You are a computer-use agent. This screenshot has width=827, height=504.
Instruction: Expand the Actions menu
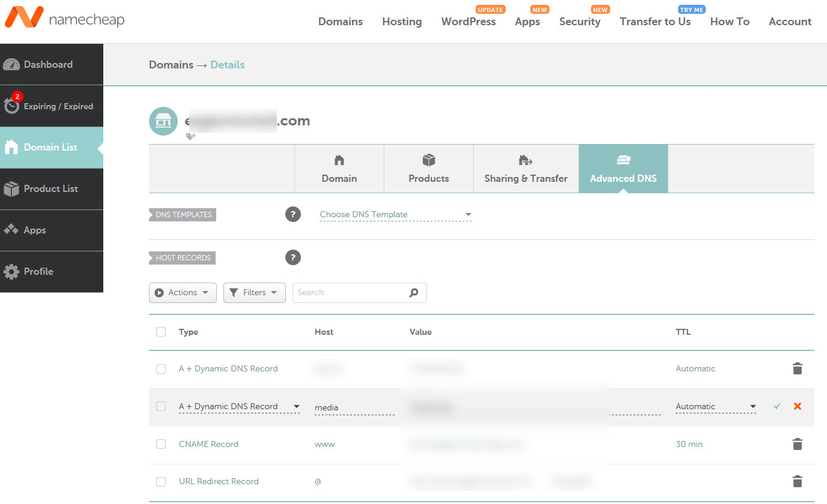tap(183, 292)
